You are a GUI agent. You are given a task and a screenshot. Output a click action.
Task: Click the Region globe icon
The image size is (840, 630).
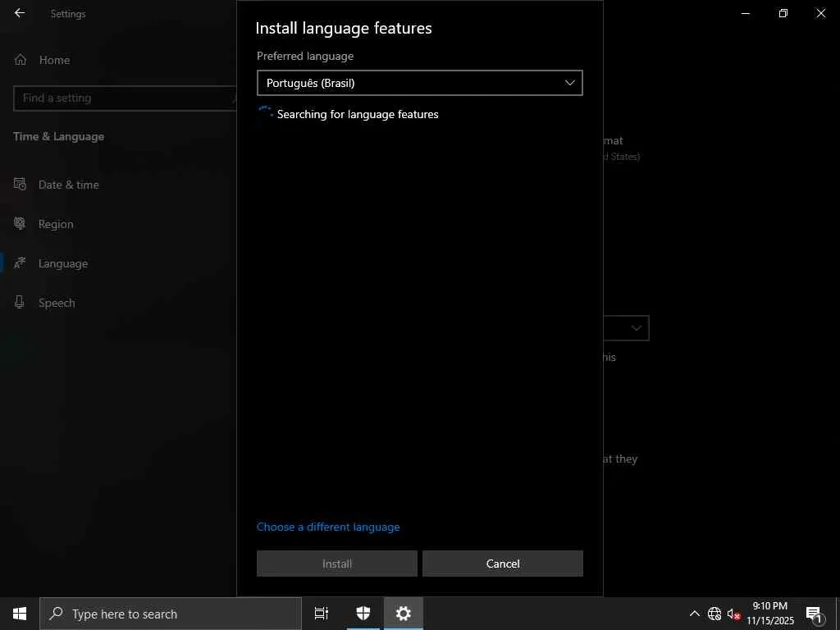(20, 224)
